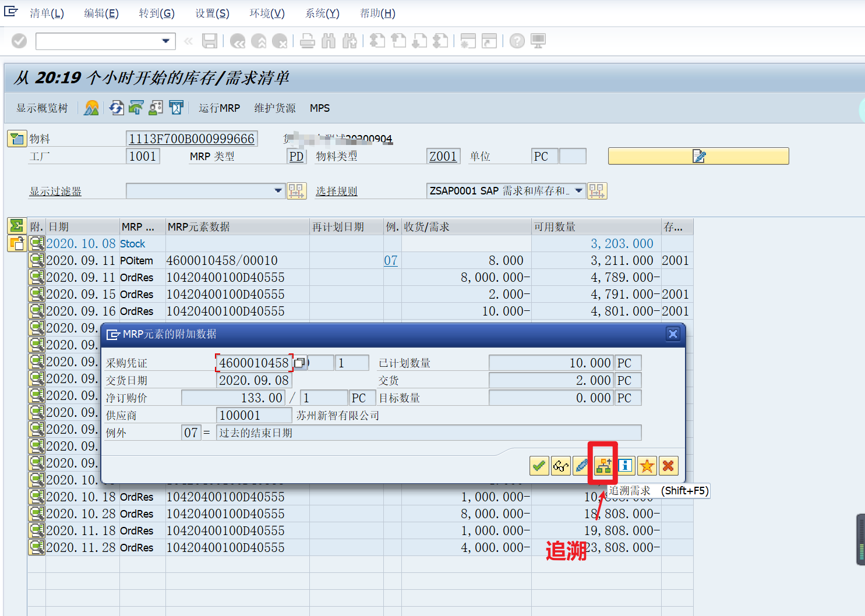This screenshot has height=616, width=865.
Task: Select the 追溯需求 (pegged requirements) icon
Action: [x=603, y=465]
